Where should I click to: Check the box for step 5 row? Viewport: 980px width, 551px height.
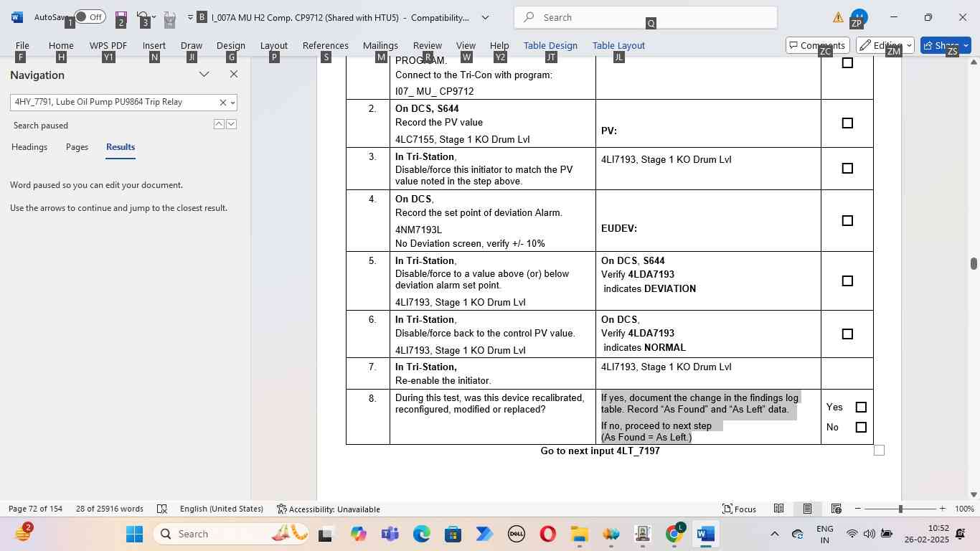[x=847, y=281]
